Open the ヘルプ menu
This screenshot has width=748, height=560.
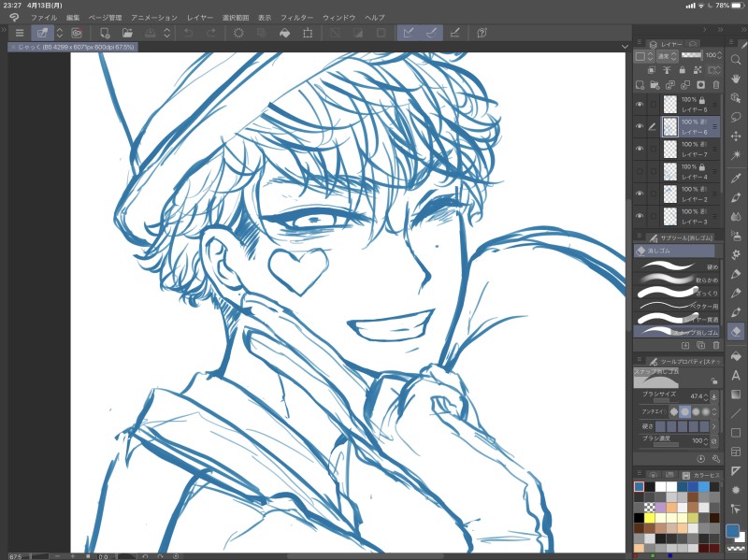coord(375,18)
